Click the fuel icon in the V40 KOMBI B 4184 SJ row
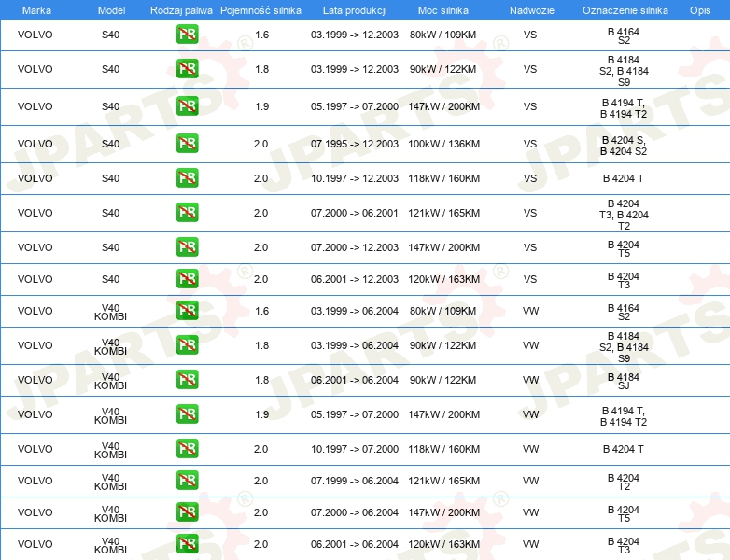This screenshot has height=560, width=730. (x=187, y=379)
